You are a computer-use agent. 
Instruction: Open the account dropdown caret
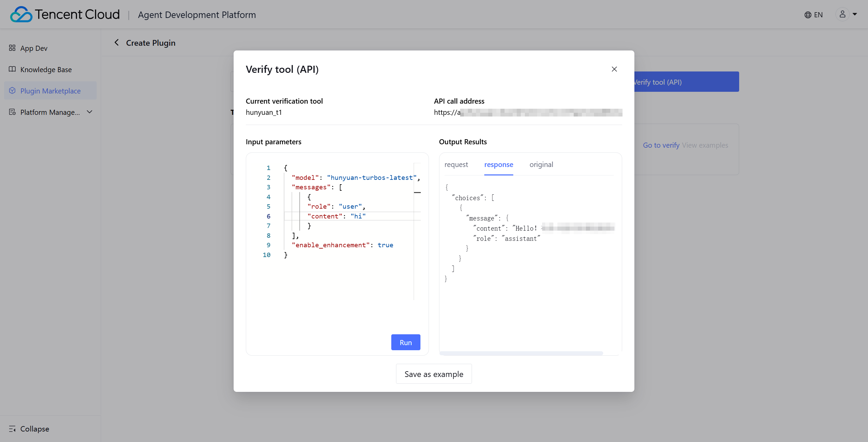tap(855, 14)
